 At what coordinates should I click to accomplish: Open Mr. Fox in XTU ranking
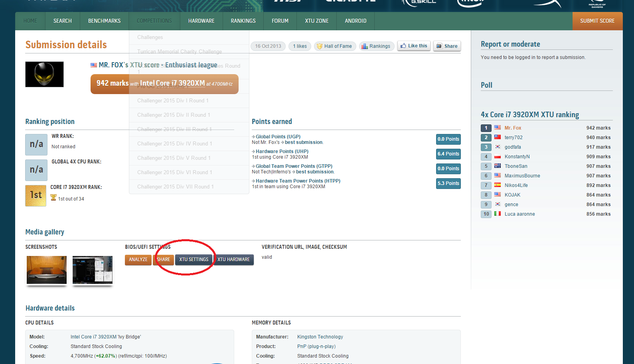513,128
